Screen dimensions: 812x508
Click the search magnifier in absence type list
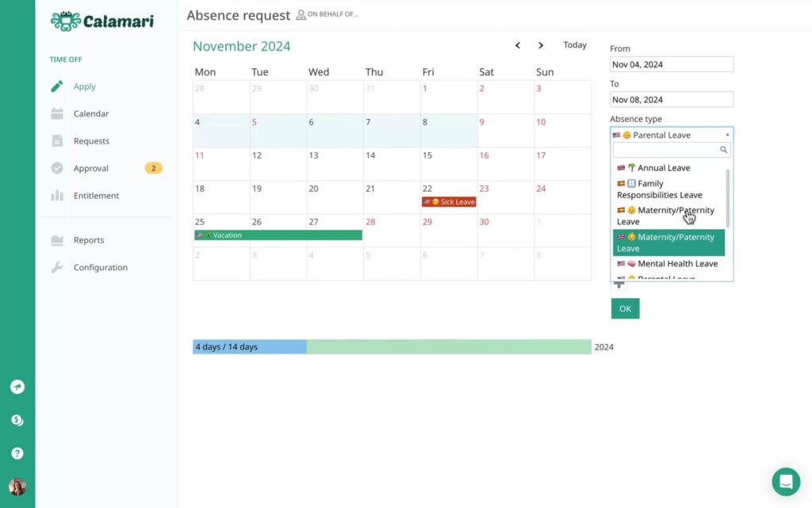(723, 150)
